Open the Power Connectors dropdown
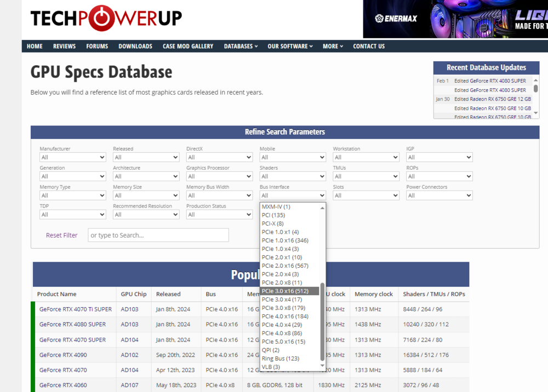Viewport: 548px width, 392px height. [439, 195]
